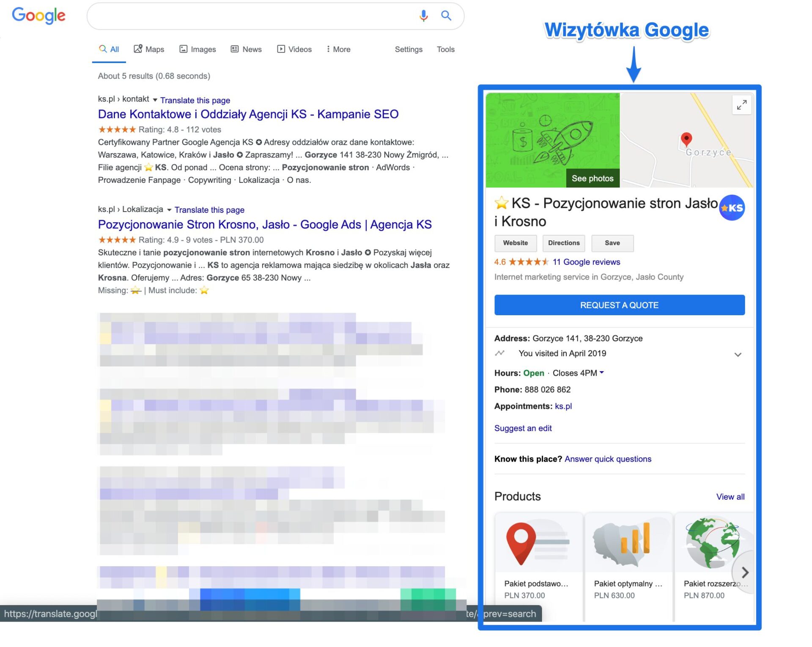The image size is (812, 647).
Task: Open the 11 Google reviews link
Action: (x=586, y=262)
